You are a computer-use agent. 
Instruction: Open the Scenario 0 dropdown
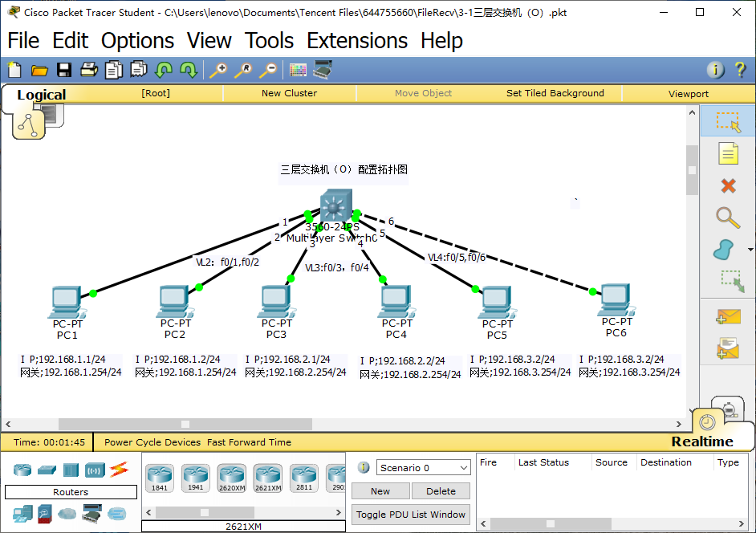[423, 468]
